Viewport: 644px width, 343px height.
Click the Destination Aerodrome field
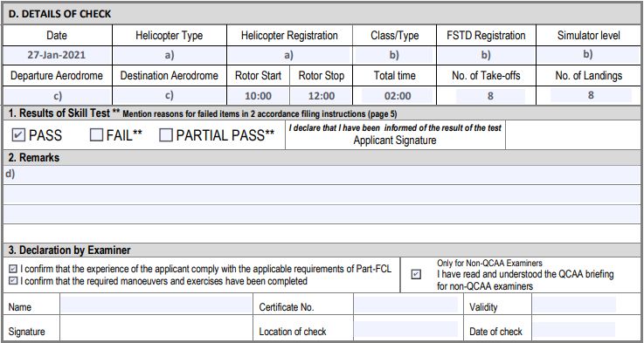pos(170,96)
